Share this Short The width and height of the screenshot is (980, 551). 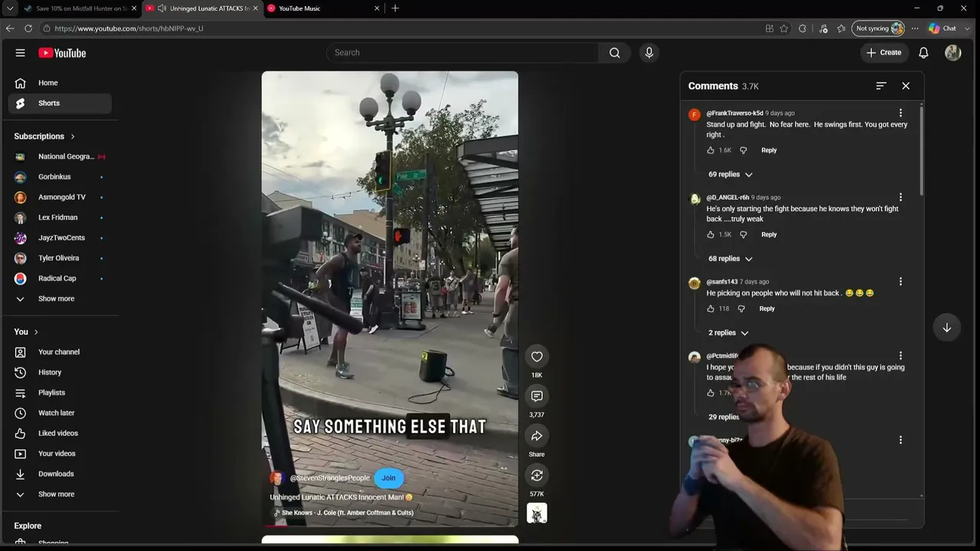(537, 436)
